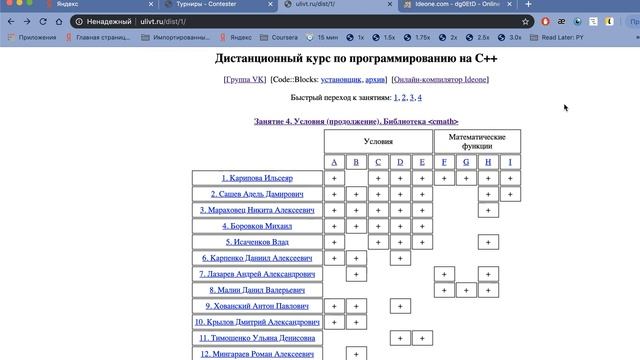Open the red shield extension icon
This screenshot has height=360, width=640.
coord(545,22)
